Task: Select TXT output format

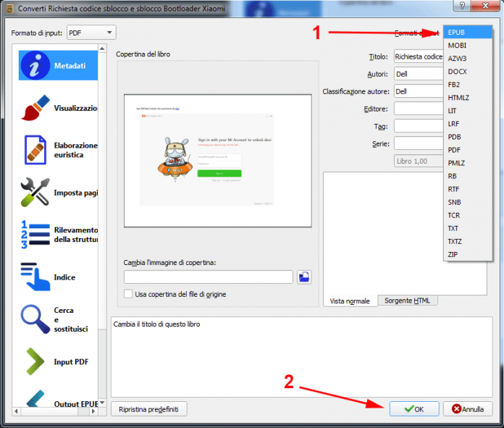Action: pyautogui.click(x=468, y=228)
